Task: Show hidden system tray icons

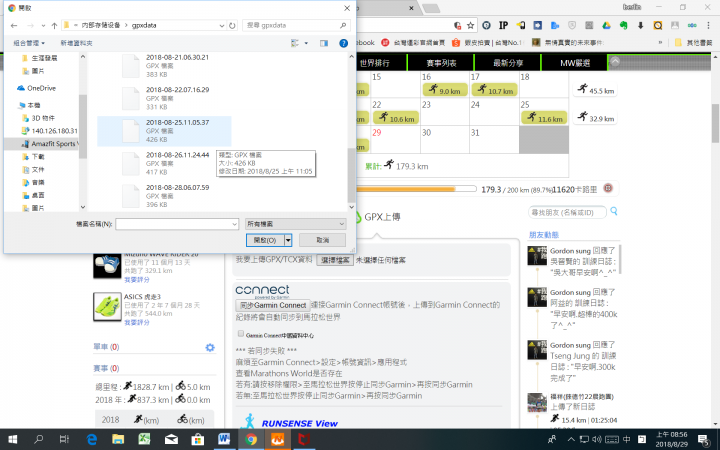Action: pyautogui.click(x=571, y=439)
